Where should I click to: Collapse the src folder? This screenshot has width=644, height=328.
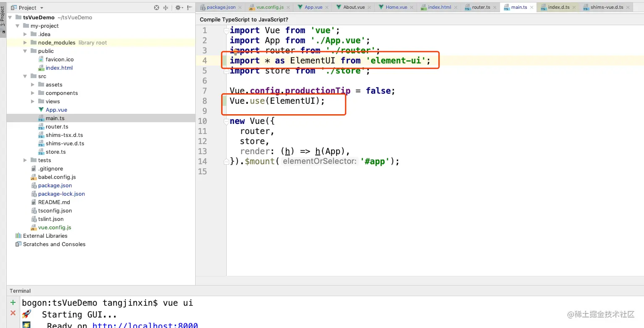pos(26,76)
